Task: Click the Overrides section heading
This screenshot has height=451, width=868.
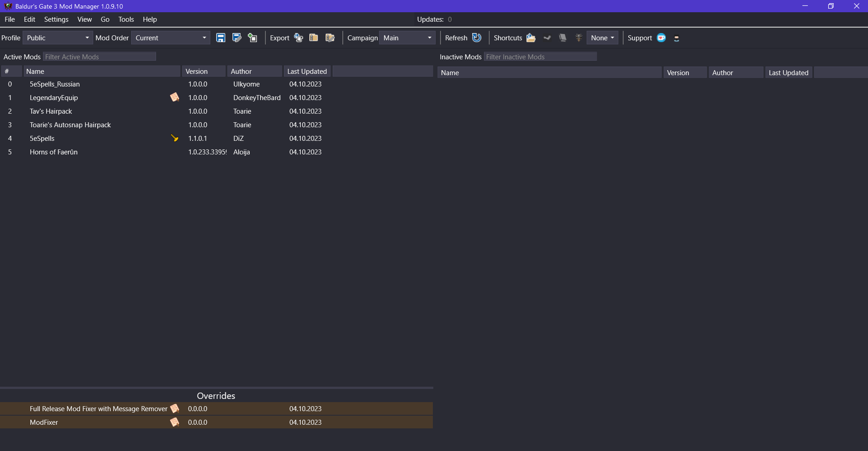Action: click(x=216, y=396)
